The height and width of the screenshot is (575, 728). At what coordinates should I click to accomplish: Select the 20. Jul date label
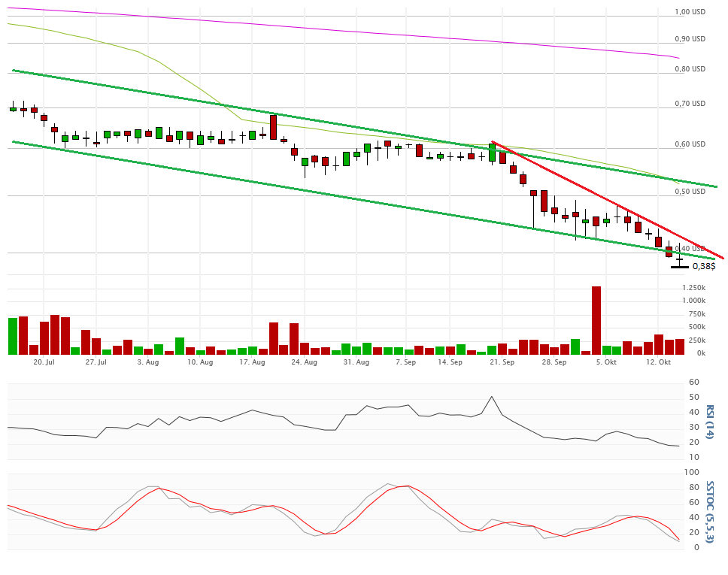pyautogui.click(x=44, y=362)
